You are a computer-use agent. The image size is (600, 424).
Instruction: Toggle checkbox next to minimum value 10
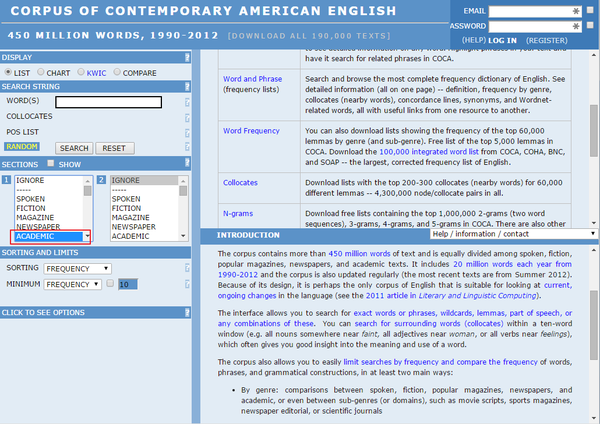point(110,284)
